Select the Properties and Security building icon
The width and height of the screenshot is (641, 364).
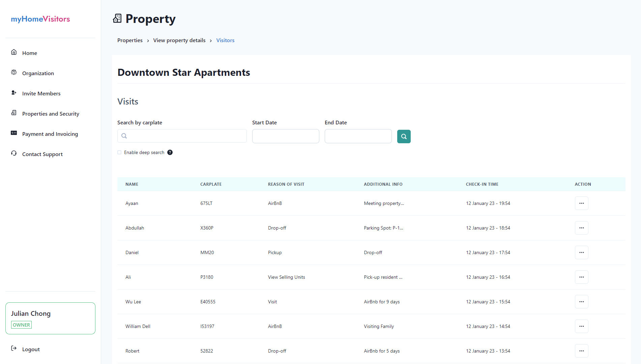click(x=14, y=113)
